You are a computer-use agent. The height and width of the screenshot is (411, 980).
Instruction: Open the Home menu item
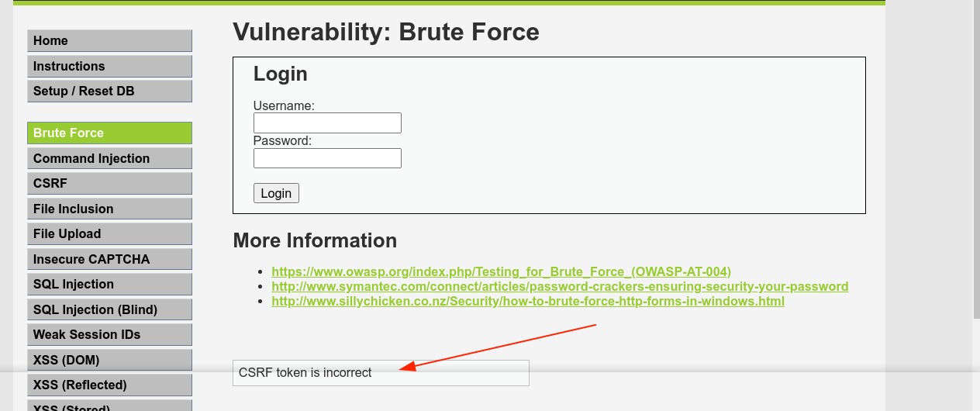pos(109,41)
